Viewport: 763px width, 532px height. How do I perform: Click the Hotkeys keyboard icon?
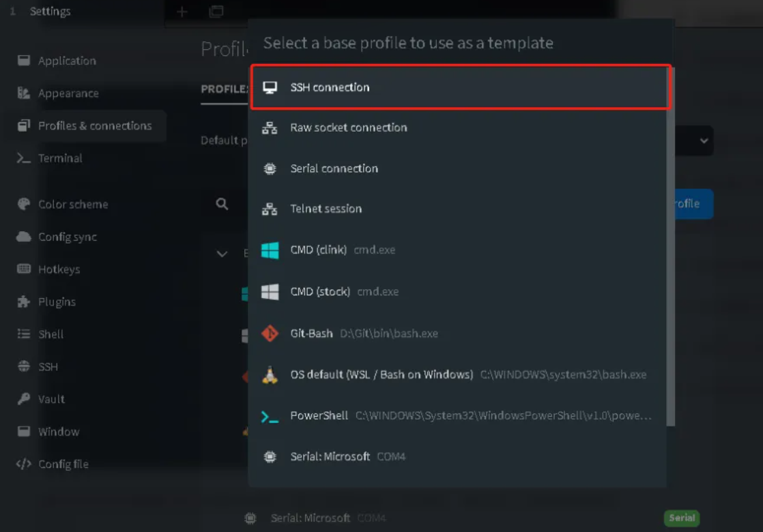point(23,269)
